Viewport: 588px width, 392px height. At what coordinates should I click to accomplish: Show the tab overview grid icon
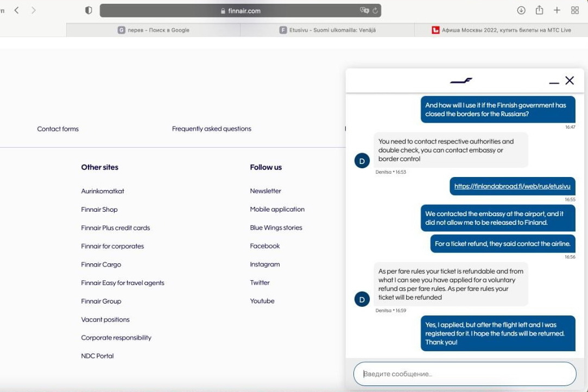pos(575,10)
